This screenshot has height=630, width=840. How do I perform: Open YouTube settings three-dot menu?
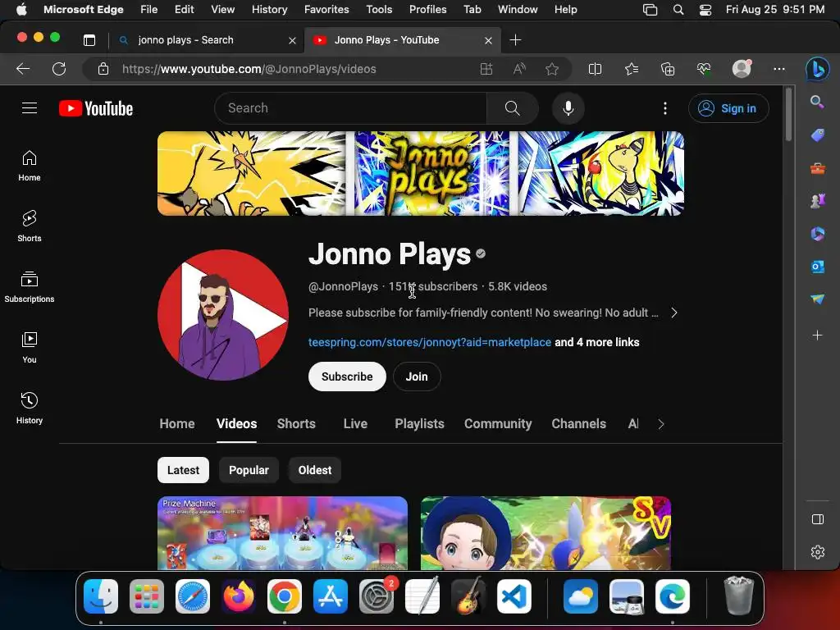tap(664, 108)
